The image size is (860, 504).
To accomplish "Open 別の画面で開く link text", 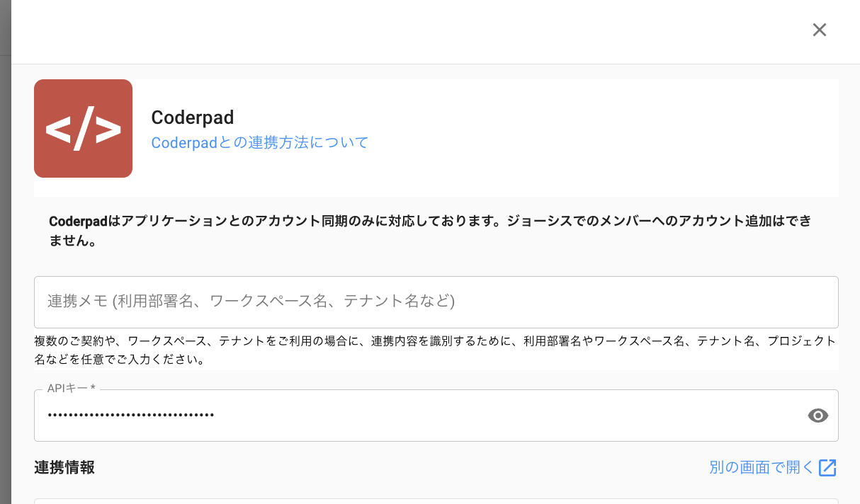I will [762, 468].
